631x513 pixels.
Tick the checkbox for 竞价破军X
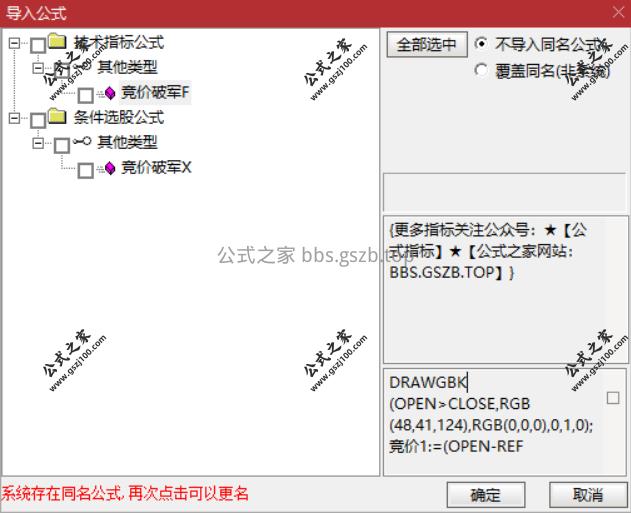tap(86, 170)
